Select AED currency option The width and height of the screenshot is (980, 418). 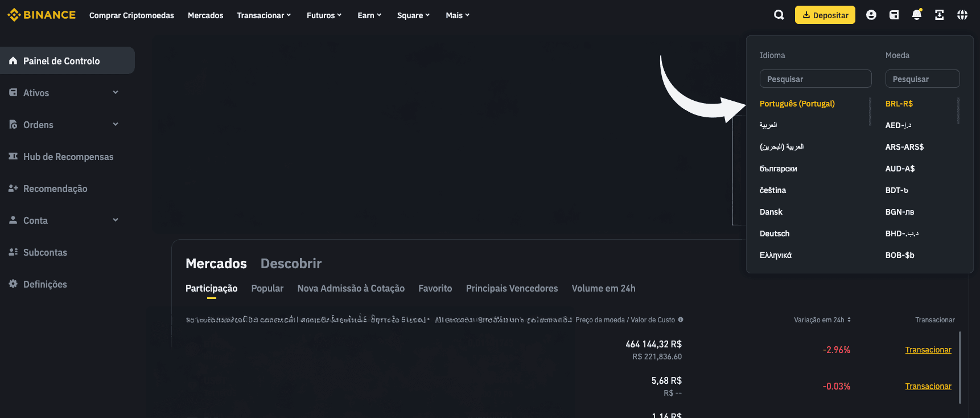click(x=899, y=125)
